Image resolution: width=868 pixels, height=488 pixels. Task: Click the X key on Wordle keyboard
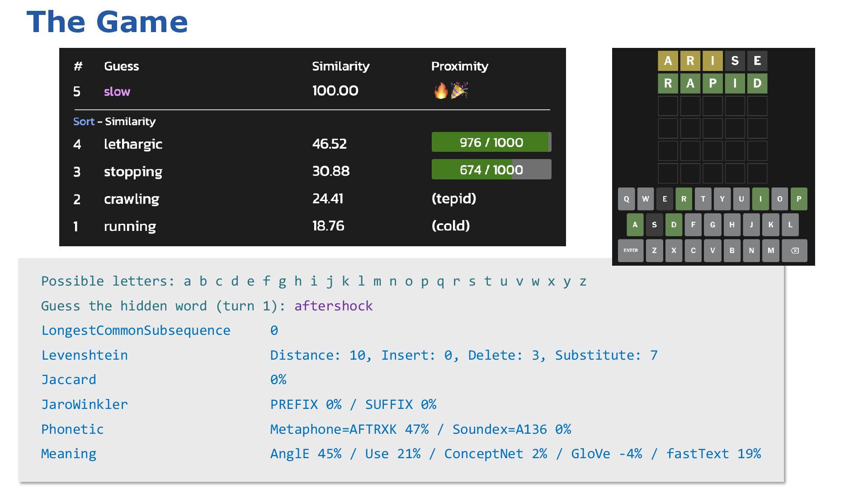pos(674,250)
